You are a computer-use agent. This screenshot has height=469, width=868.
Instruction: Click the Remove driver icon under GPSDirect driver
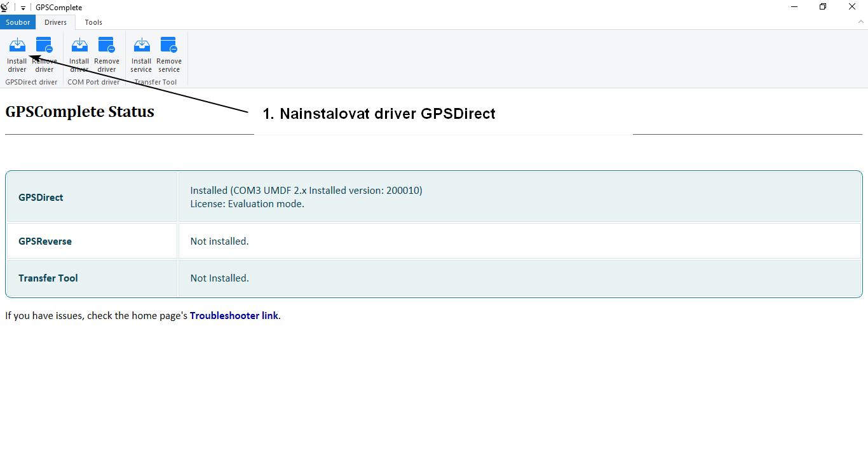coord(44,54)
